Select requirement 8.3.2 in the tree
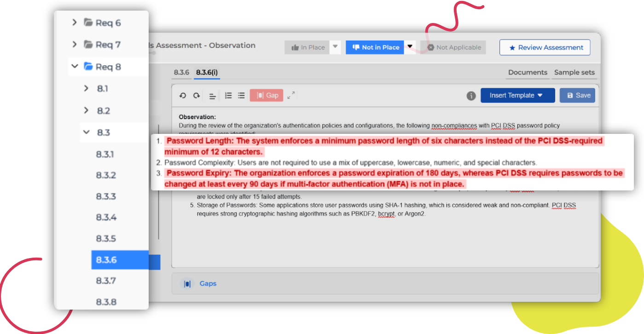 coord(106,175)
